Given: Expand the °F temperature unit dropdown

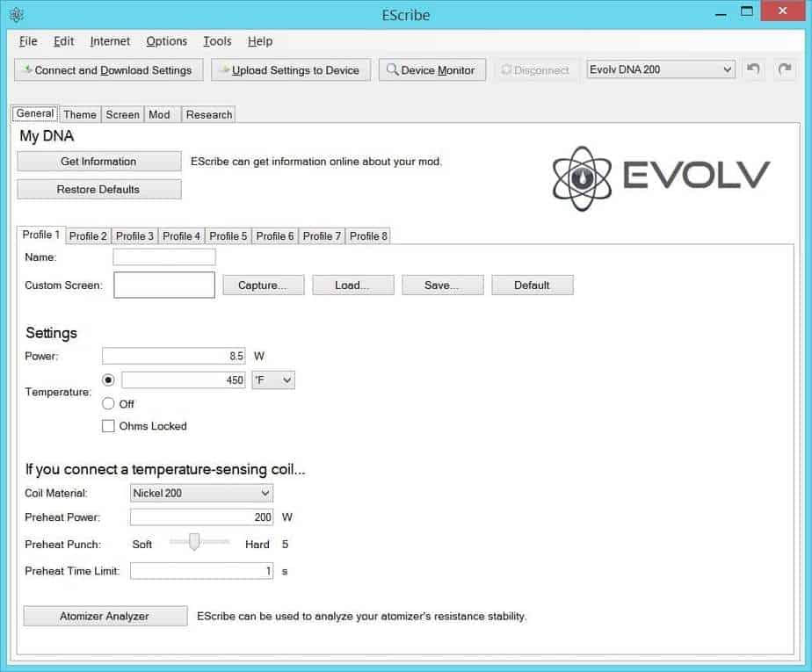Looking at the screenshot, I should pos(273,380).
